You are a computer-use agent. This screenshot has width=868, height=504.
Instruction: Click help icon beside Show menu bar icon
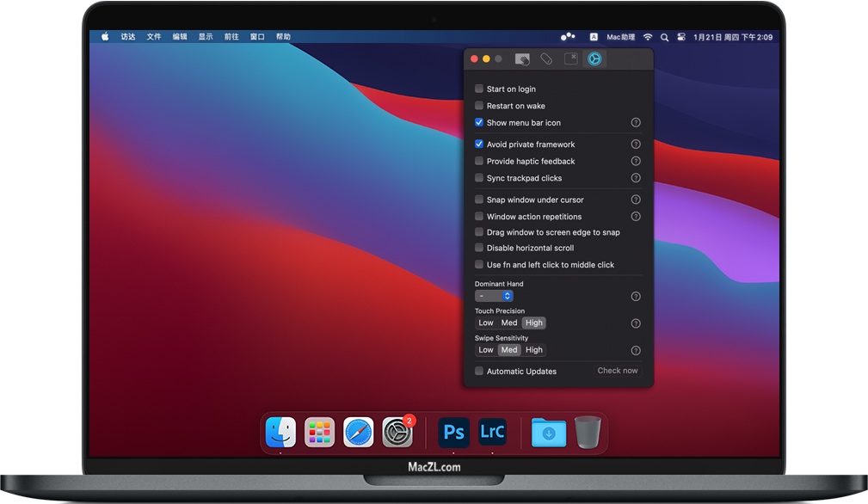[636, 123]
